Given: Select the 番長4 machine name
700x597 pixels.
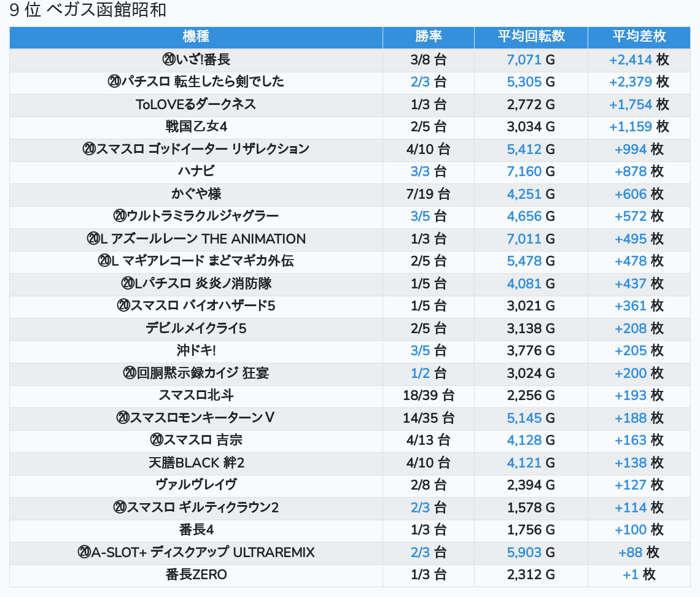Looking at the screenshot, I should [196, 530].
